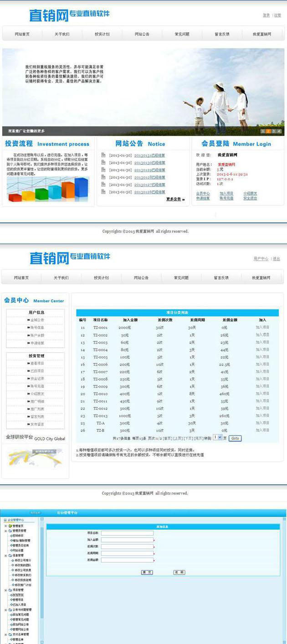Go to [尾页] in project list pagination

pyautogui.click(x=198, y=438)
